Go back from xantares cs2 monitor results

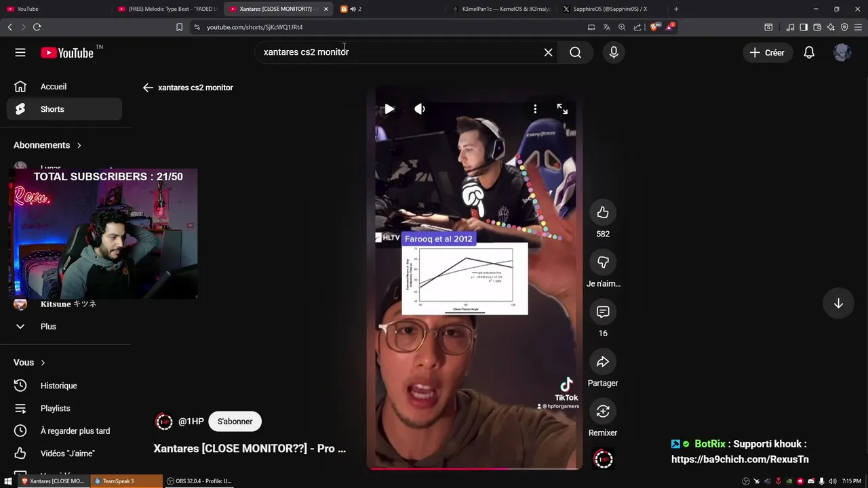click(148, 87)
